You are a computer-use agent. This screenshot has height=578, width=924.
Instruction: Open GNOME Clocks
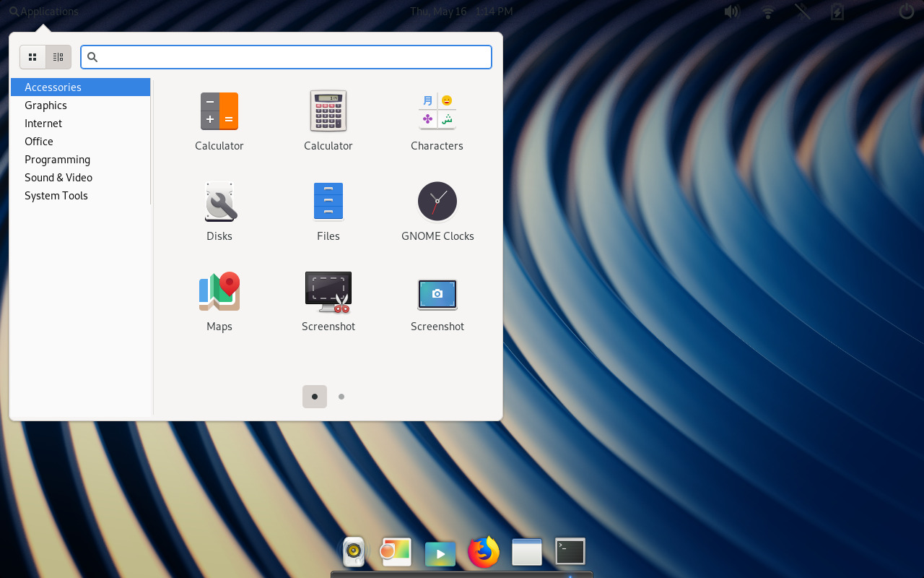pyautogui.click(x=437, y=202)
